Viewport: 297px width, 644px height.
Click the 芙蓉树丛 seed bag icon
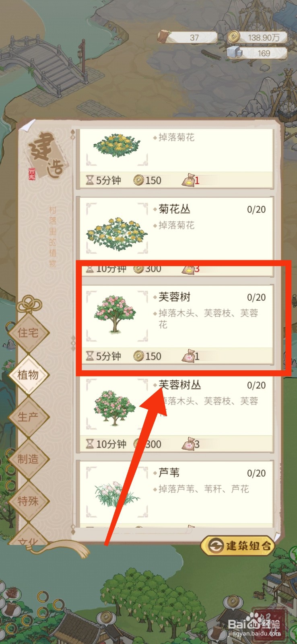point(188,444)
